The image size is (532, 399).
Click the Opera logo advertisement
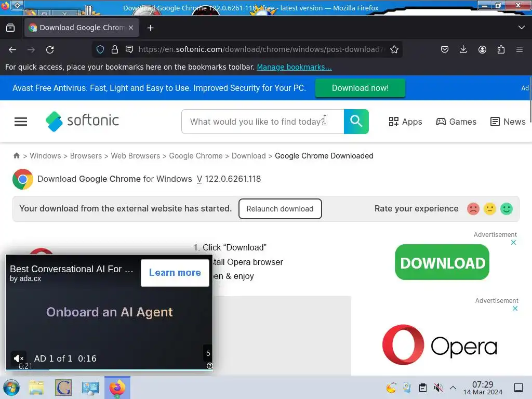440,345
